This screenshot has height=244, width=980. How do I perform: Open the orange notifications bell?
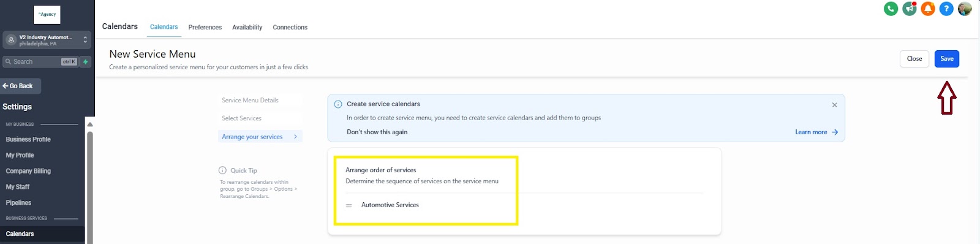[x=928, y=9]
